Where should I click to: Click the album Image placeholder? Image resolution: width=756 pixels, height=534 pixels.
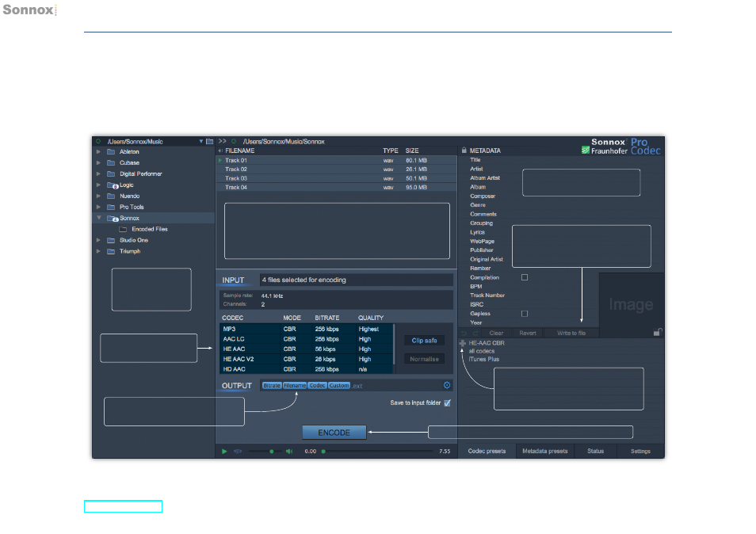[631, 304]
